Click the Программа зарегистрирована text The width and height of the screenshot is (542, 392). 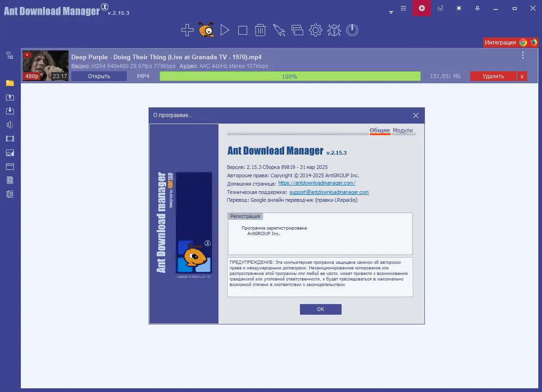274,228
